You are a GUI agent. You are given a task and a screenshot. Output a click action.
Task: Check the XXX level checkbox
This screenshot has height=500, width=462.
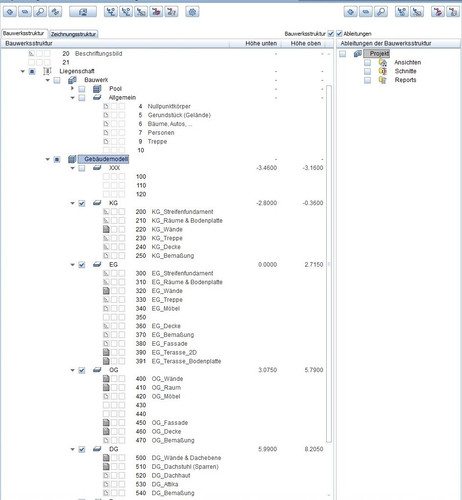tap(82, 168)
